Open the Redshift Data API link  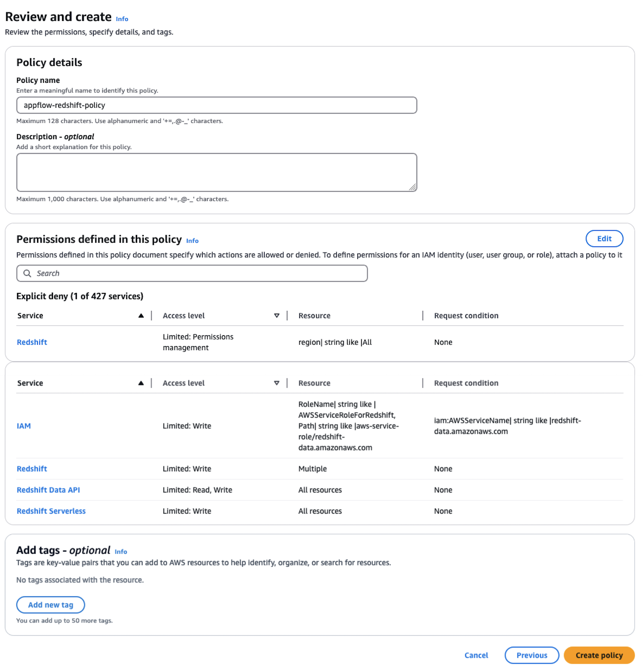tap(48, 489)
